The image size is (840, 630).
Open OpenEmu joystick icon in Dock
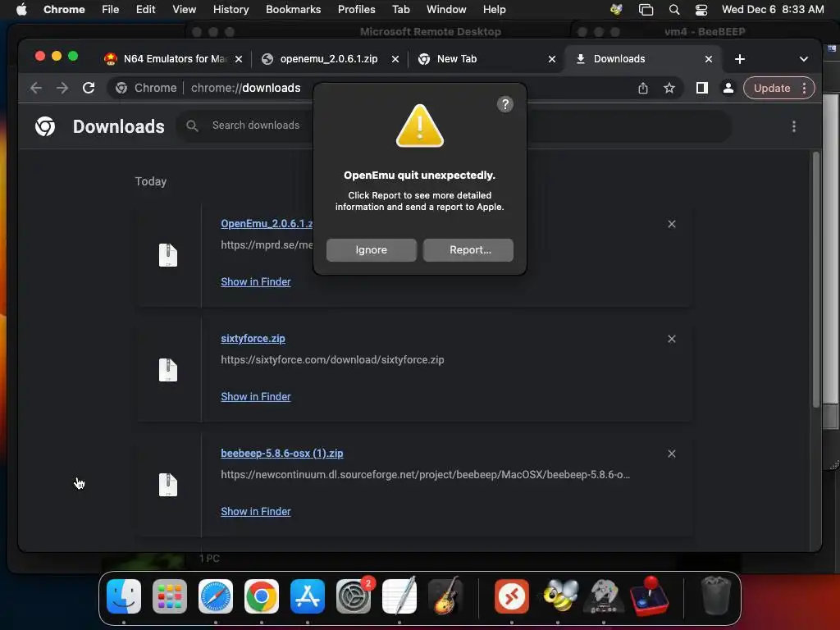[650, 596]
